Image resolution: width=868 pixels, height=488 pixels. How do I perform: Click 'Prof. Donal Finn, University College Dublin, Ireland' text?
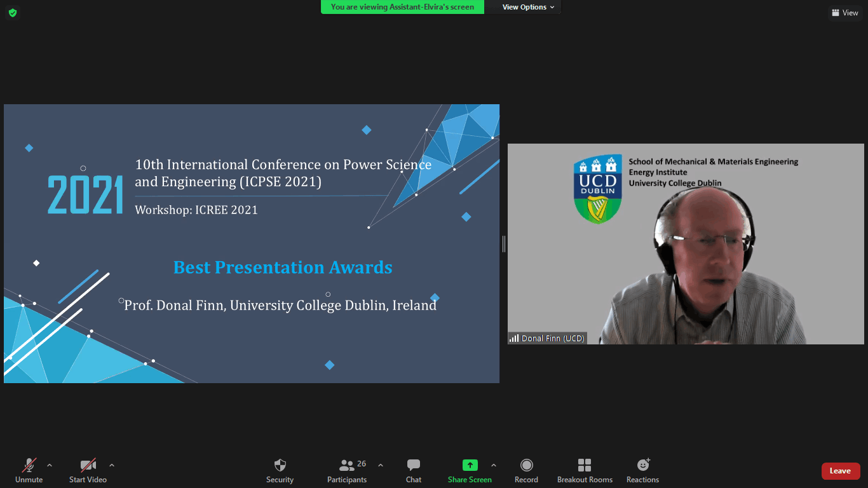(x=280, y=306)
